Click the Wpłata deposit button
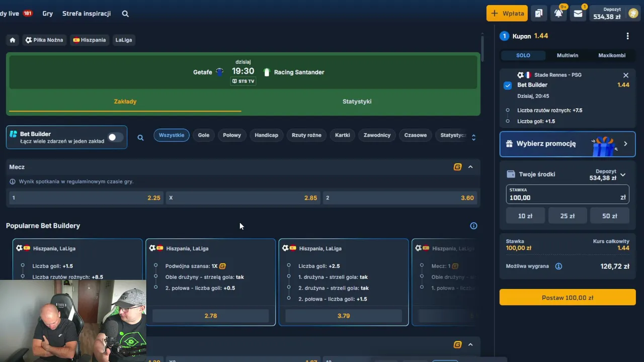Image resolution: width=644 pixels, height=362 pixels. coord(507,14)
